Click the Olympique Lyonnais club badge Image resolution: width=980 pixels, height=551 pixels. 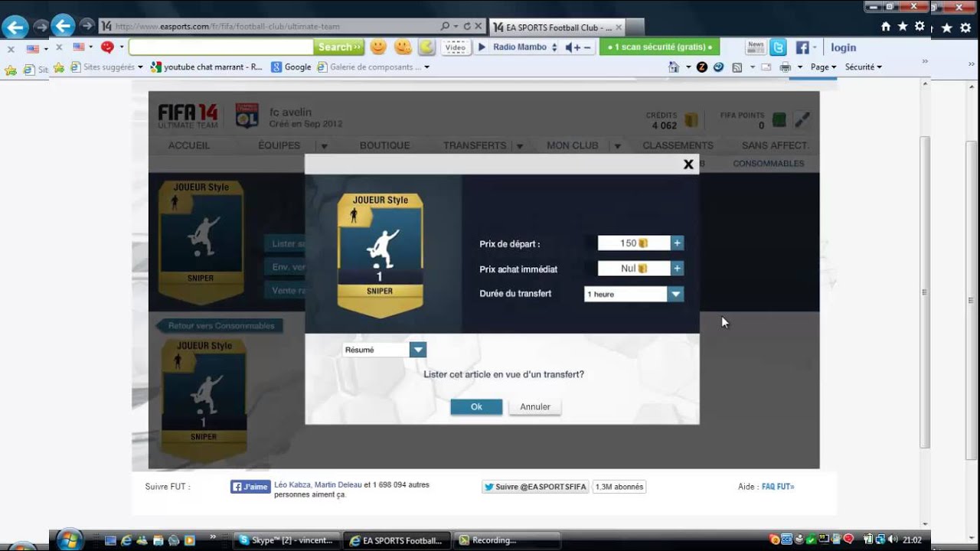(247, 116)
